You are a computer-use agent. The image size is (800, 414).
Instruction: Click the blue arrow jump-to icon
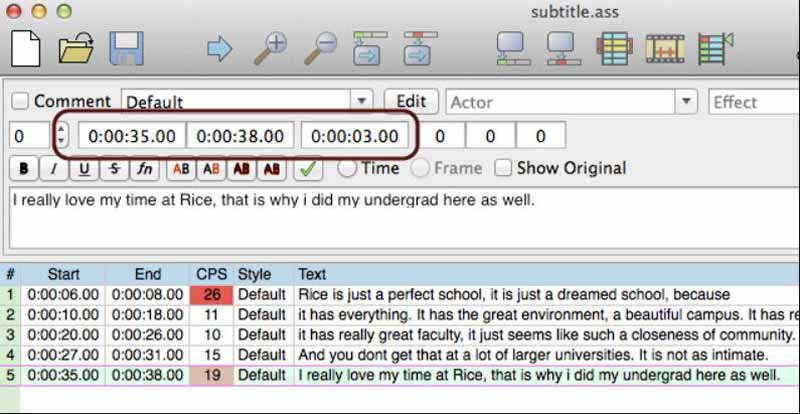point(220,50)
